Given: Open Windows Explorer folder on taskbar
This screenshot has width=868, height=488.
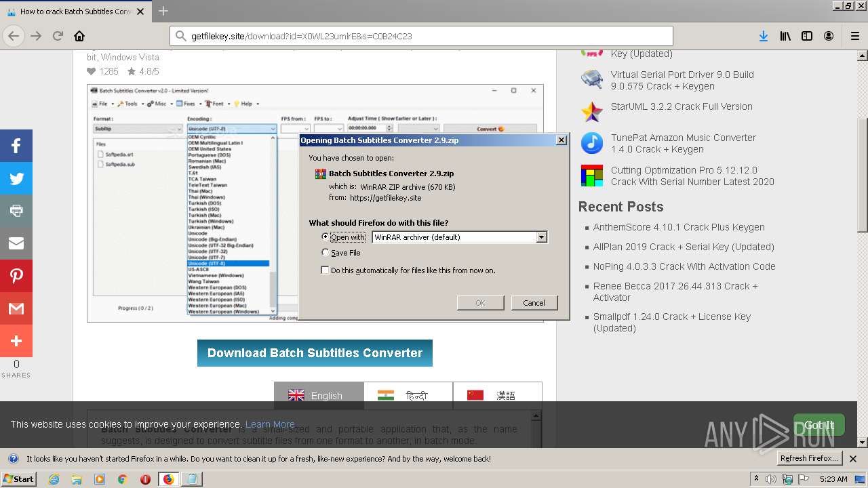Looking at the screenshot, I should (x=77, y=479).
